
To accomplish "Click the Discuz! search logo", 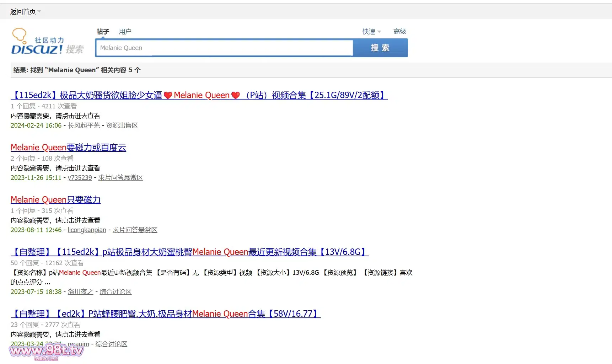I will (47, 42).
